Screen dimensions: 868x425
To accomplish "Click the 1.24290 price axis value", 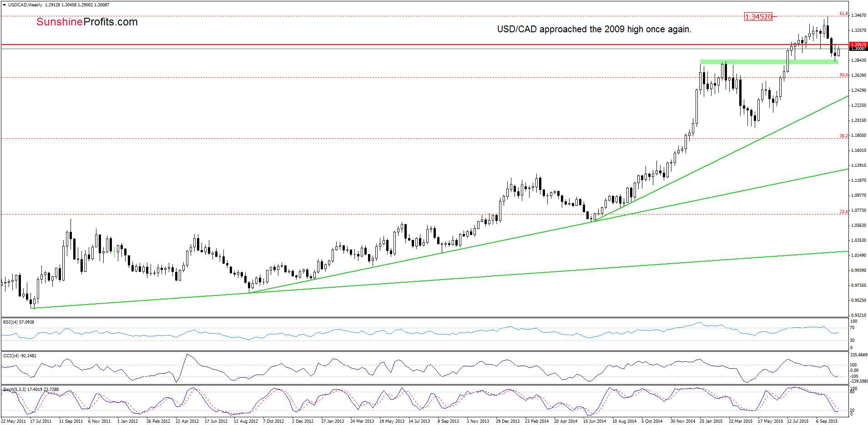I will [x=858, y=90].
